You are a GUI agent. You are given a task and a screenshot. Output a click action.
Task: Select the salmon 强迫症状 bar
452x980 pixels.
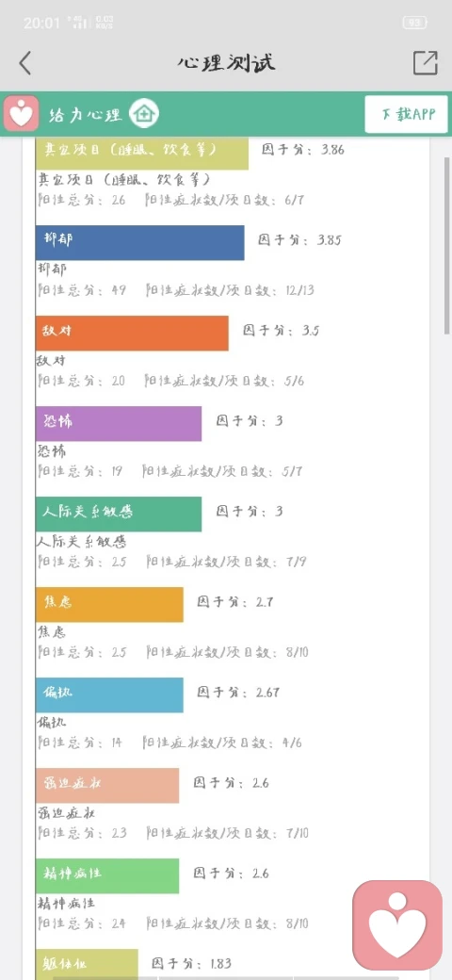(x=107, y=785)
